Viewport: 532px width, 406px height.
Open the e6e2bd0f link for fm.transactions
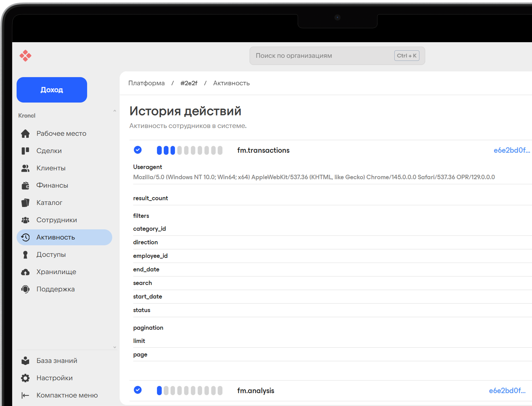(512, 150)
